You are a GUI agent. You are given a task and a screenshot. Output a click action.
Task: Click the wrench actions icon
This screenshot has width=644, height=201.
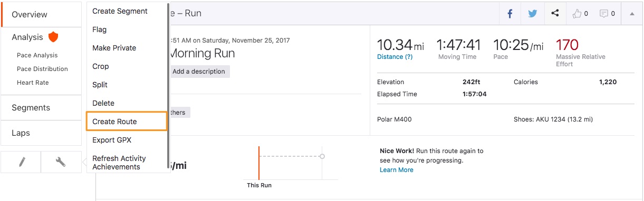[61, 162]
